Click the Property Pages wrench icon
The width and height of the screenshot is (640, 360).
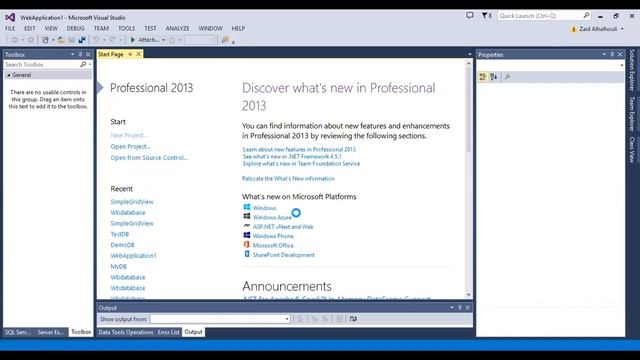click(x=507, y=77)
